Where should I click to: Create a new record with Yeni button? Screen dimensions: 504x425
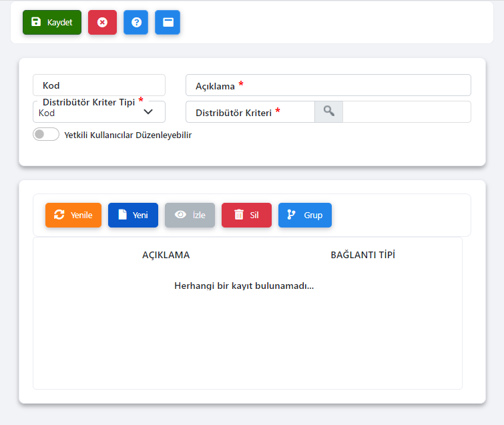click(x=133, y=215)
